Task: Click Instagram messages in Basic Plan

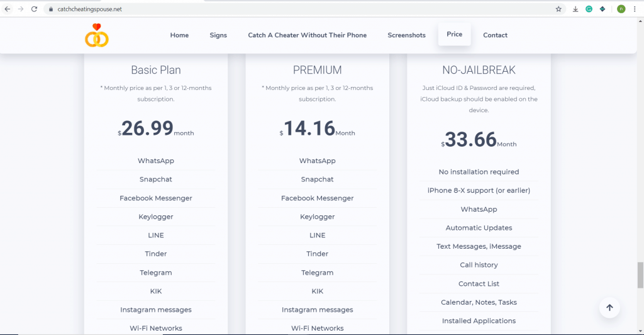Action: (x=156, y=310)
